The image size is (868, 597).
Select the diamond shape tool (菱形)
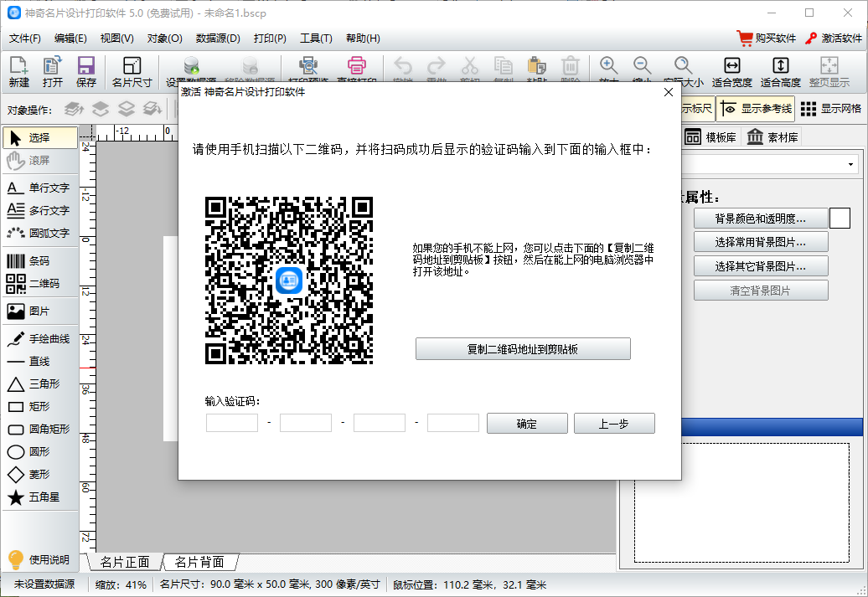click(40, 475)
